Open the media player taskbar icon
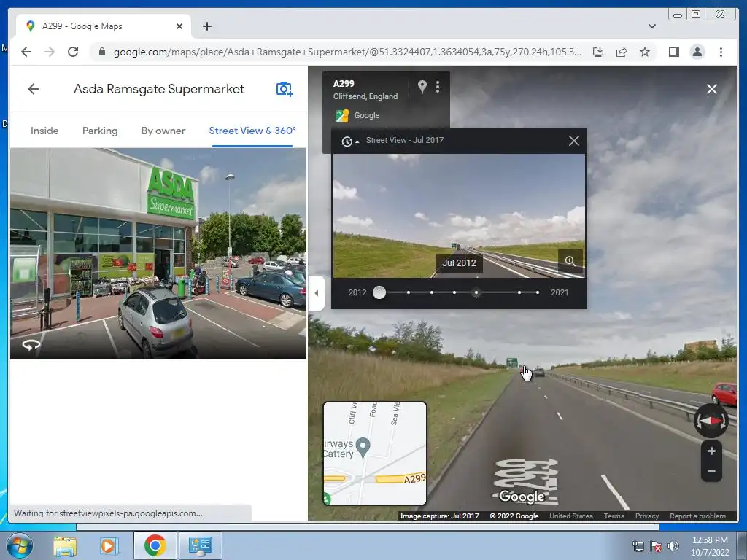 (x=108, y=545)
